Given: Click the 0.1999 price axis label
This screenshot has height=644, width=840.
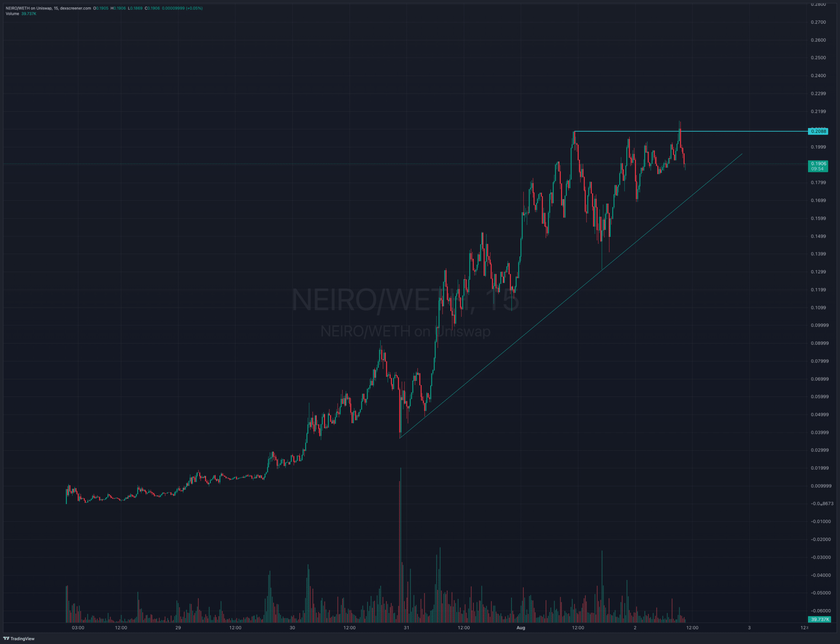Looking at the screenshot, I should 818,147.
